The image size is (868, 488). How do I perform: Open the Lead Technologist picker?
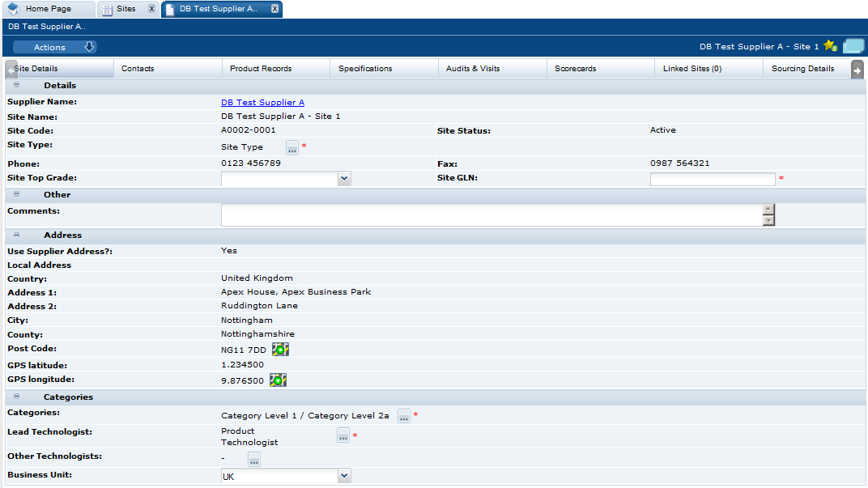pos(343,435)
